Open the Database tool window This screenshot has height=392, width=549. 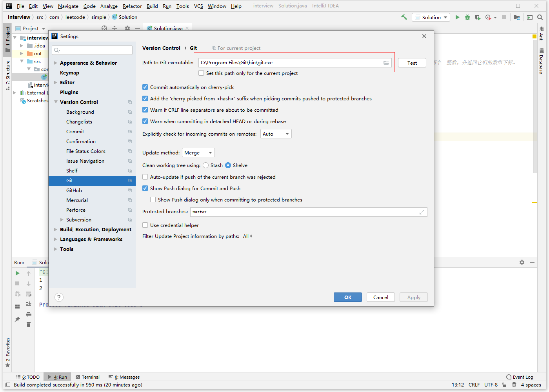click(x=542, y=61)
